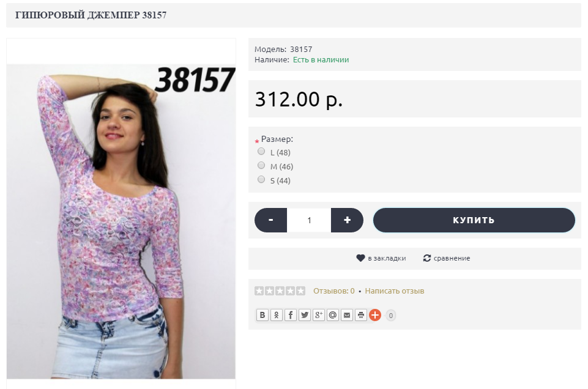This screenshot has width=588, height=389.
Task: Add product to bookmarks (в закладки)
Action: (x=381, y=258)
